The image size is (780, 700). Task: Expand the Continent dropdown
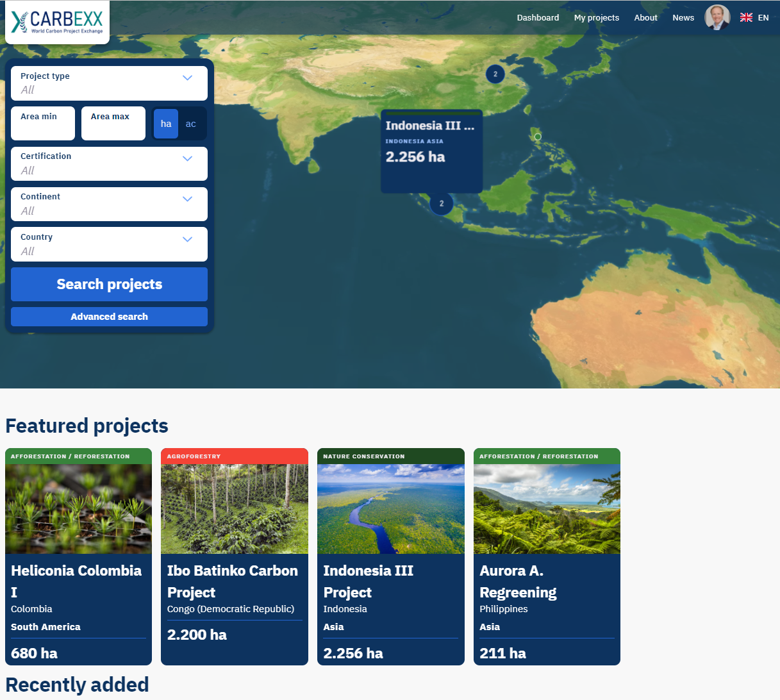pyautogui.click(x=109, y=204)
